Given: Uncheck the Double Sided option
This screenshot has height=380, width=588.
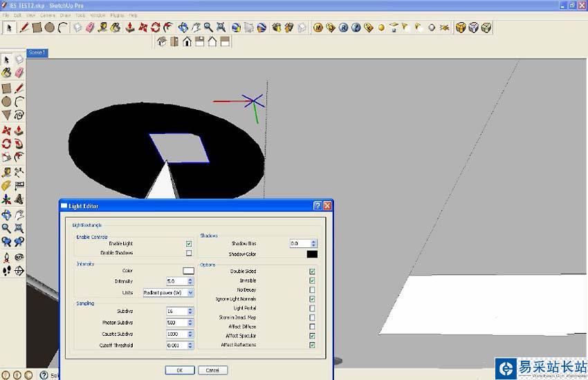Looking at the screenshot, I should point(312,271).
